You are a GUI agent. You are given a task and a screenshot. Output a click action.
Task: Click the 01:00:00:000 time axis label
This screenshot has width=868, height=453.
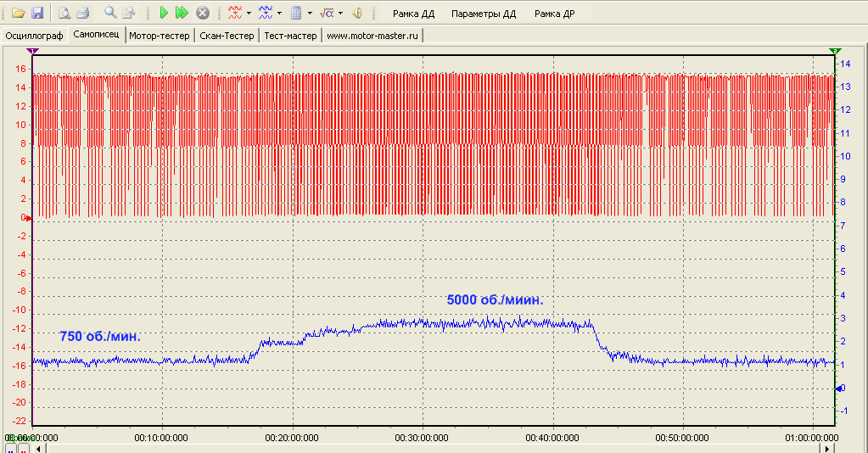click(x=811, y=438)
